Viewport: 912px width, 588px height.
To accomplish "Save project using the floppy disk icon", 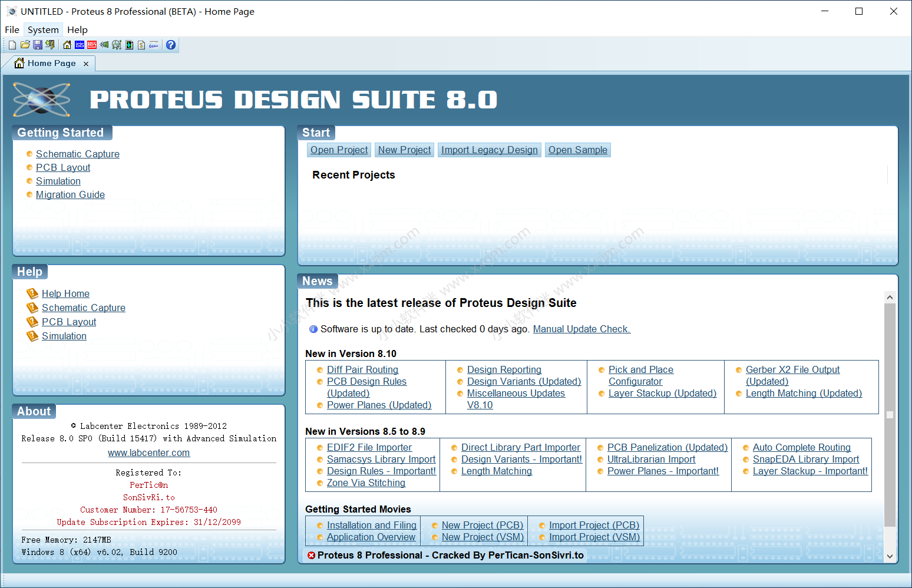I will tap(38, 45).
